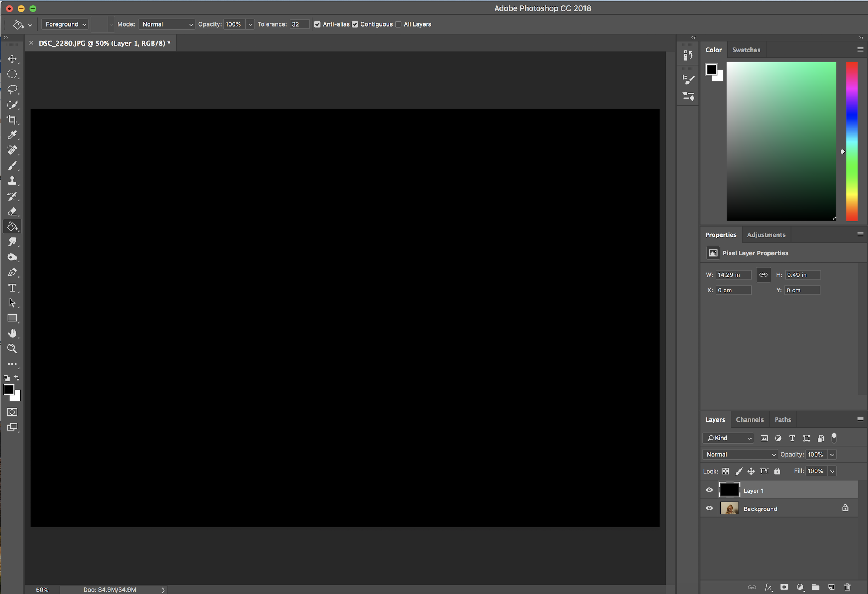Select the Eyedropper tool

12,135
